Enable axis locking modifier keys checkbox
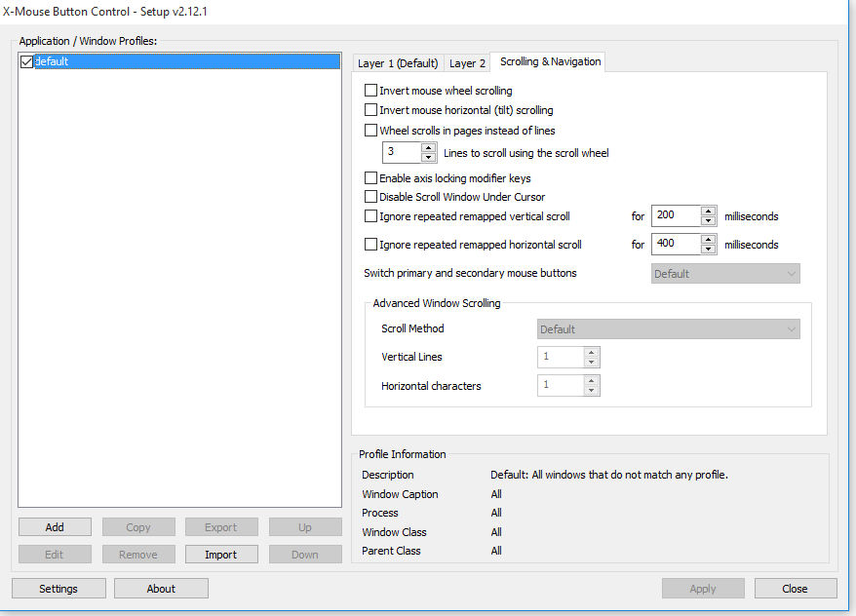Viewport: 856px width, 616px height. [x=370, y=177]
